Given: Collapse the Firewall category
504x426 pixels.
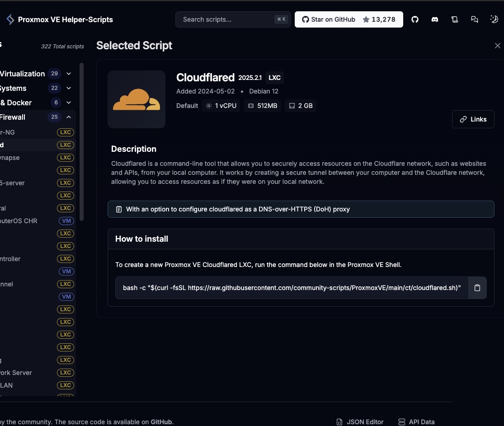Looking at the screenshot, I should pos(69,117).
